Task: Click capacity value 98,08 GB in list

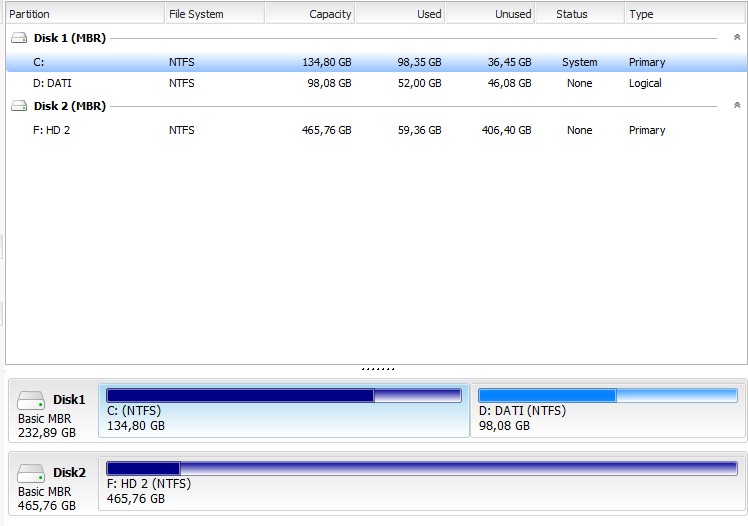Action: coord(329,83)
